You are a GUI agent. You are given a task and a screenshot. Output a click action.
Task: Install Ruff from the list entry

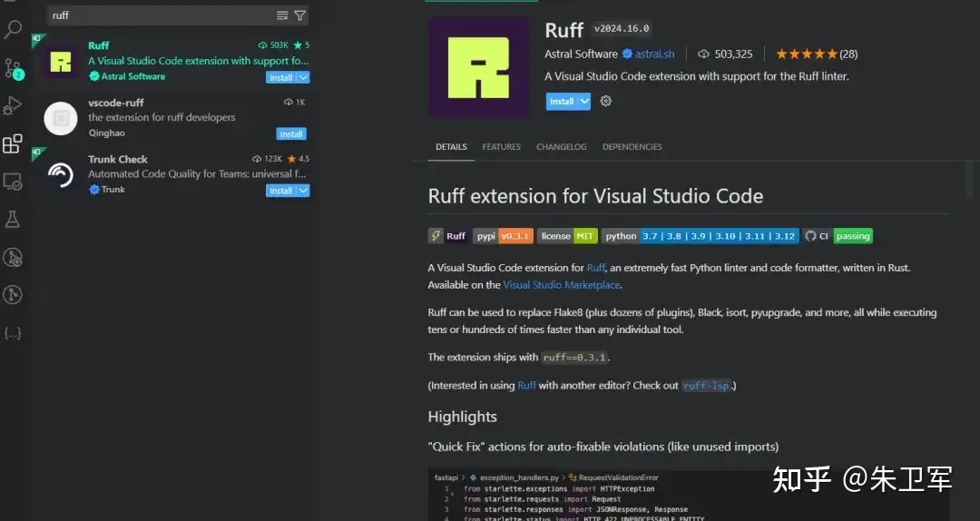[280, 77]
